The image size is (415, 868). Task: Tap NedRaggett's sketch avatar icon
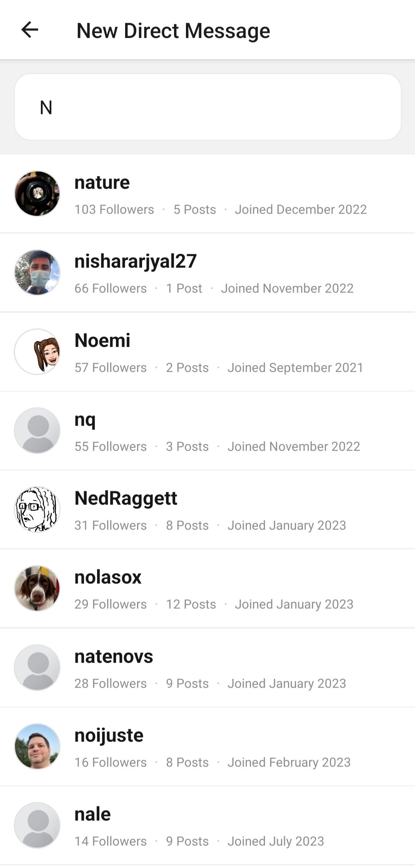click(x=37, y=509)
